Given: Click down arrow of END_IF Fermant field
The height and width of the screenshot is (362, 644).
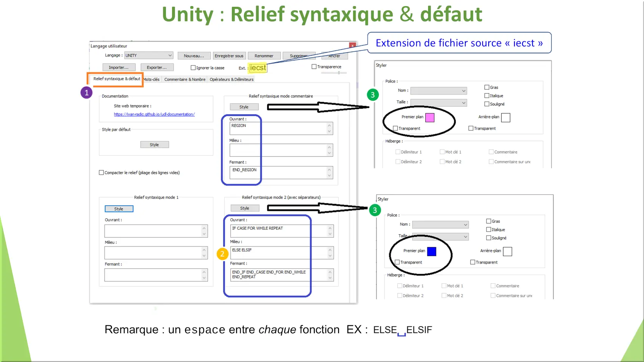Looking at the screenshot, I should coord(330,278).
